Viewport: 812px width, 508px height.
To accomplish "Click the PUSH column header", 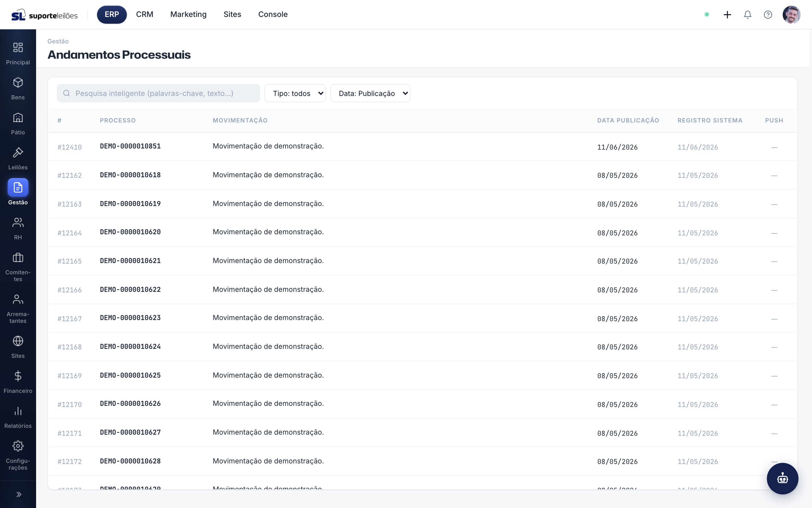I will (x=774, y=120).
